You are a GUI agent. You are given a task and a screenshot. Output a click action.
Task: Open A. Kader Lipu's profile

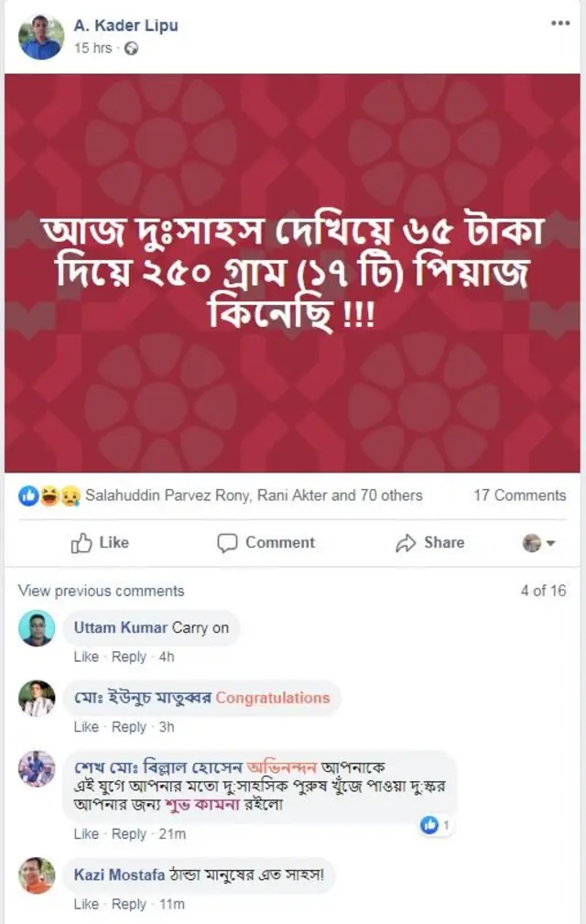click(x=125, y=26)
